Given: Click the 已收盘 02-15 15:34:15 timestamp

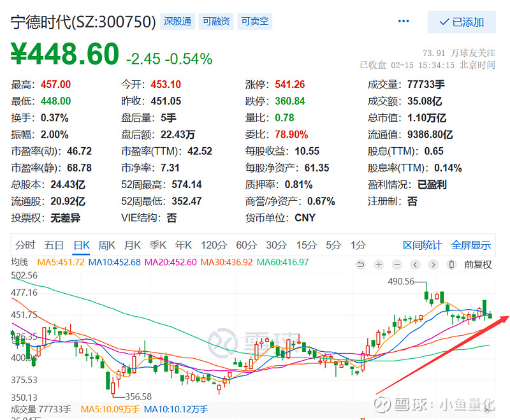Looking at the screenshot, I should click(x=427, y=65).
